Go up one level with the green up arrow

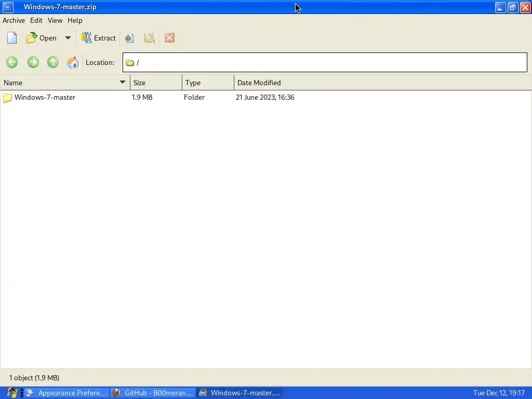click(x=53, y=62)
